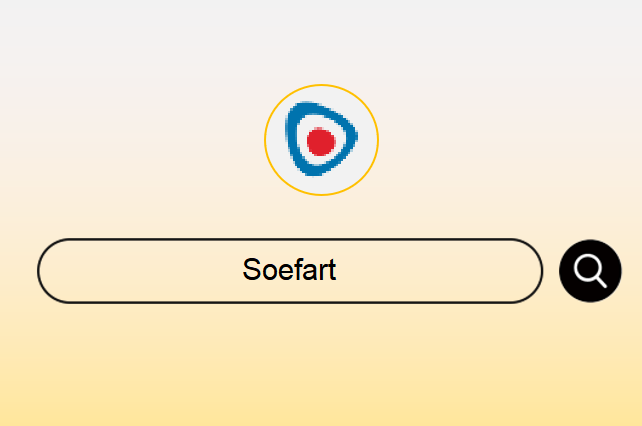Viewport: 642px width, 426px height.
Task: Open the blue and red circular logo
Action: tap(321, 140)
